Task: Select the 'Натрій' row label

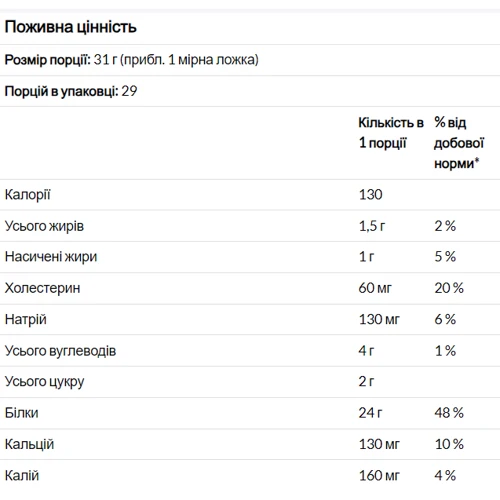Action: (26, 319)
